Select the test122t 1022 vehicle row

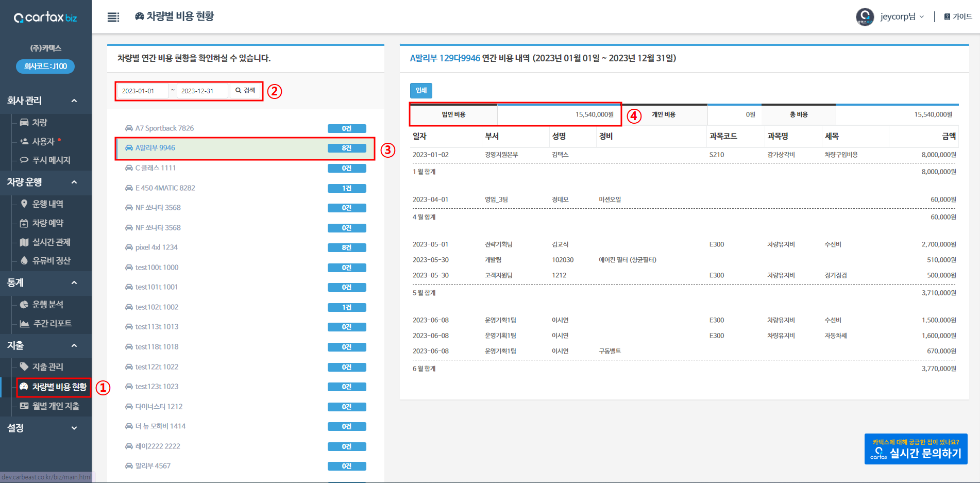pos(245,367)
